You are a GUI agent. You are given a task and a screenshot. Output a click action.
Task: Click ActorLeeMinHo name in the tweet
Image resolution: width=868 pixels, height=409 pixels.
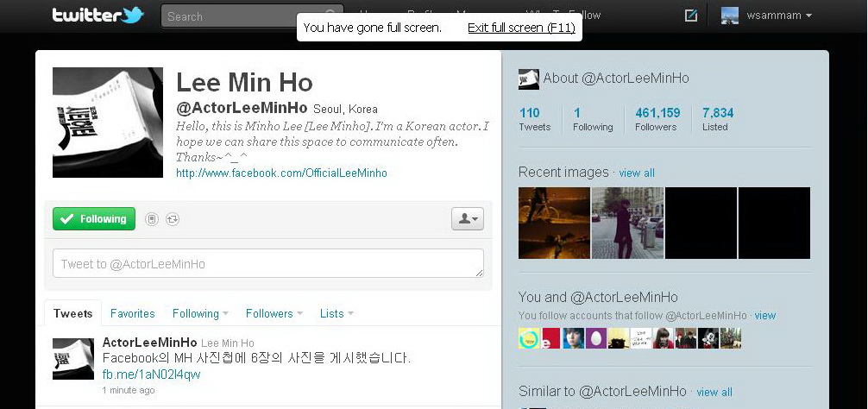pos(149,343)
